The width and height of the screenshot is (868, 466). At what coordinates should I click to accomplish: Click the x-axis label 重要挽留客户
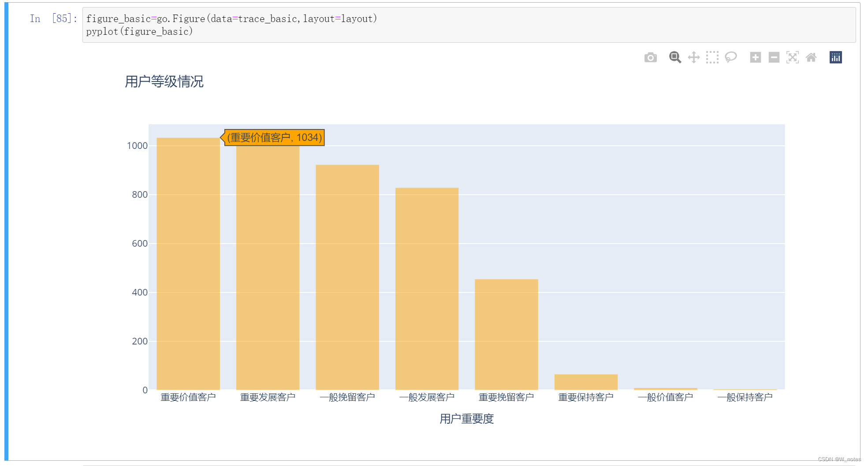pyautogui.click(x=507, y=397)
